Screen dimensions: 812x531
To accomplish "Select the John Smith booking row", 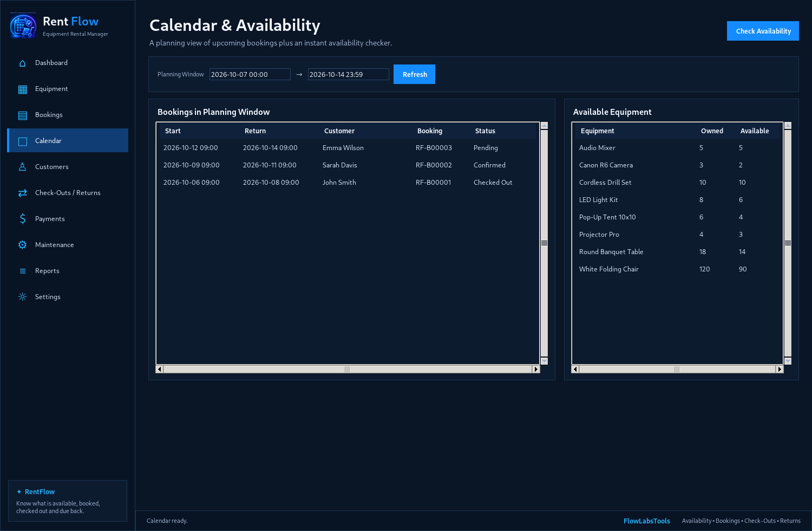I will [346, 183].
